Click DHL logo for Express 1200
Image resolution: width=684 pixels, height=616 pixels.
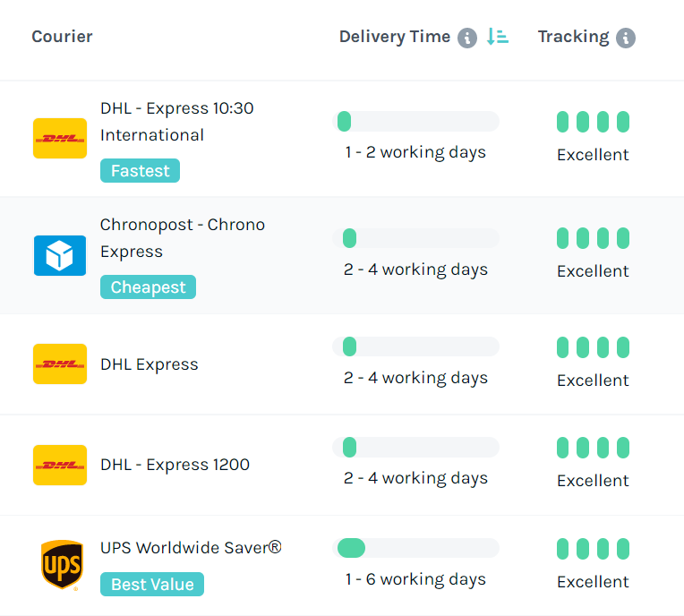pyautogui.click(x=60, y=465)
